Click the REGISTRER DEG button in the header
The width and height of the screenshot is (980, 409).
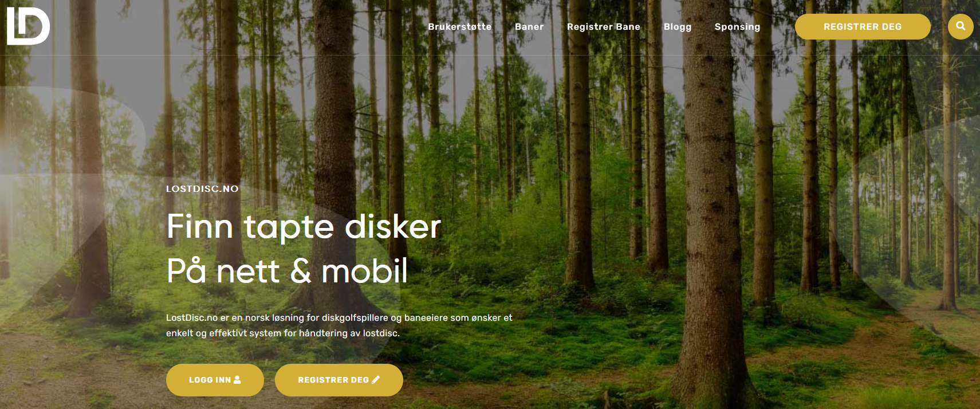click(x=863, y=26)
